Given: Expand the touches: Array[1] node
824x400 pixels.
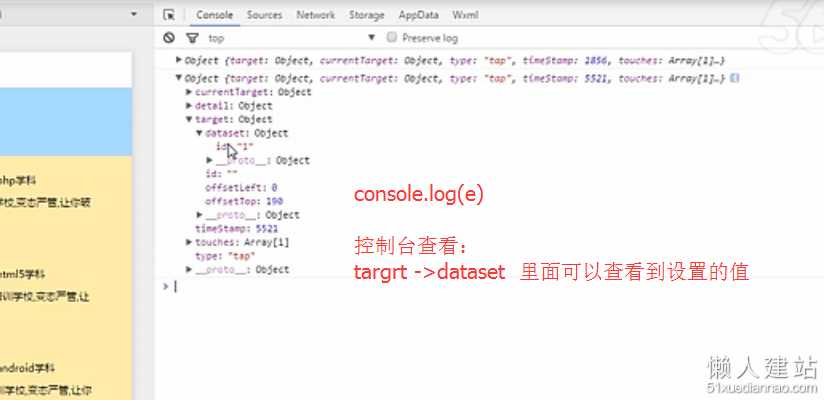Looking at the screenshot, I should (x=189, y=242).
